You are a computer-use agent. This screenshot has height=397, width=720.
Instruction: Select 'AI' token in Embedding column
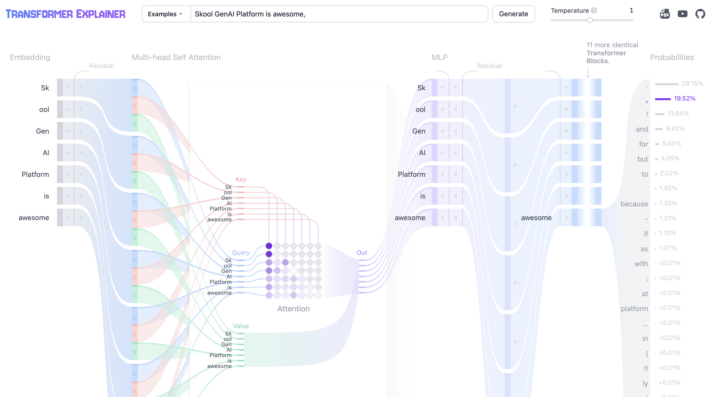tap(46, 153)
